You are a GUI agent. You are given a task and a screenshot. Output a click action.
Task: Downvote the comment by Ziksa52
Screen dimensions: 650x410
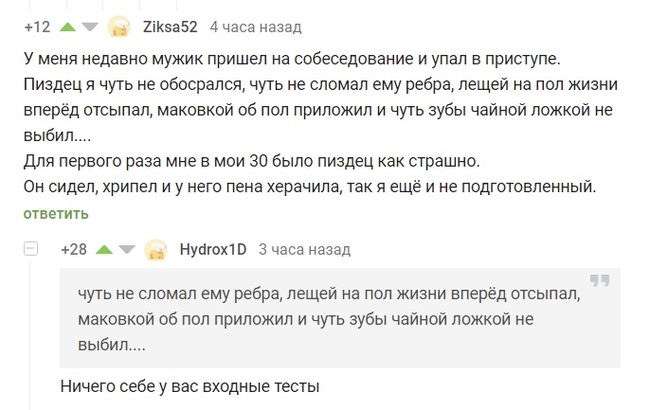click(x=89, y=27)
